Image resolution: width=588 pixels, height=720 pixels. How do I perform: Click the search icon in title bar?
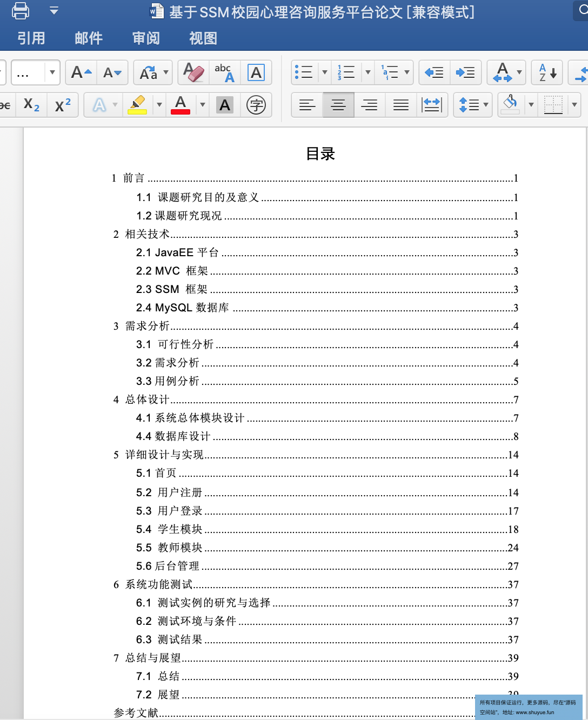(x=583, y=10)
